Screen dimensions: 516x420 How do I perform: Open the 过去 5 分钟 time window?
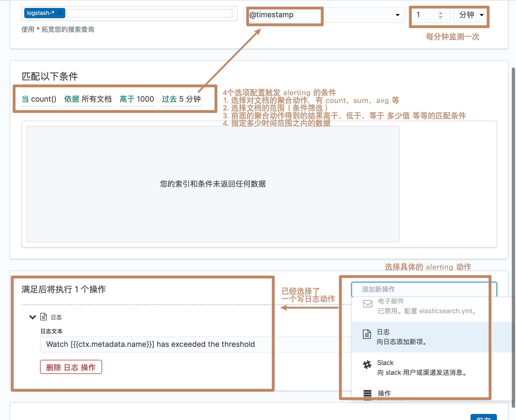(181, 99)
